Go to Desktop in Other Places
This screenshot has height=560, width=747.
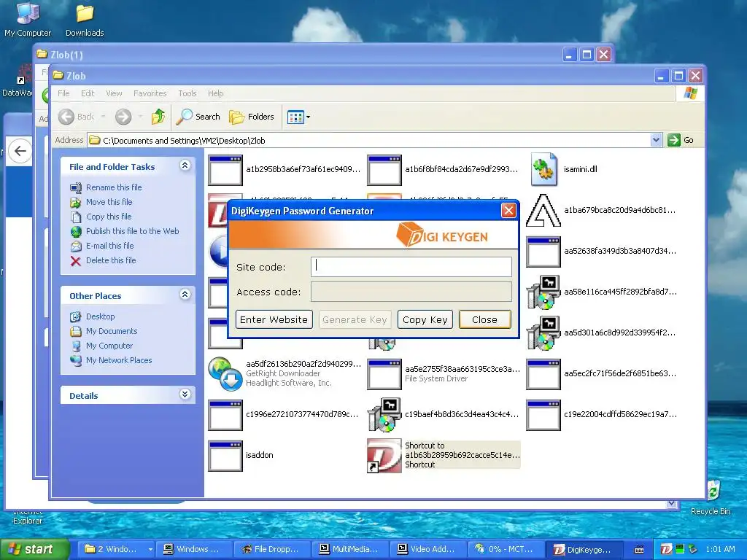(100, 316)
